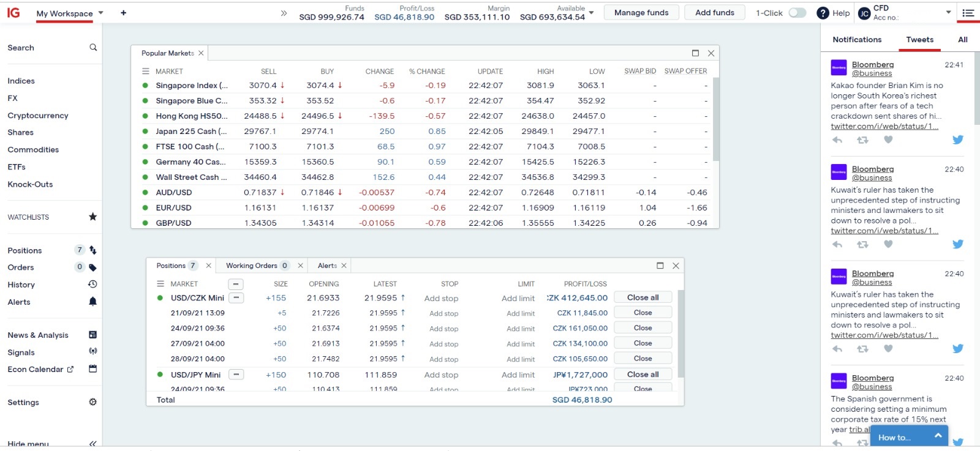Click tweets feed scrollbar
The height and width of the screenshot is (451, 980).
point(976,89)
